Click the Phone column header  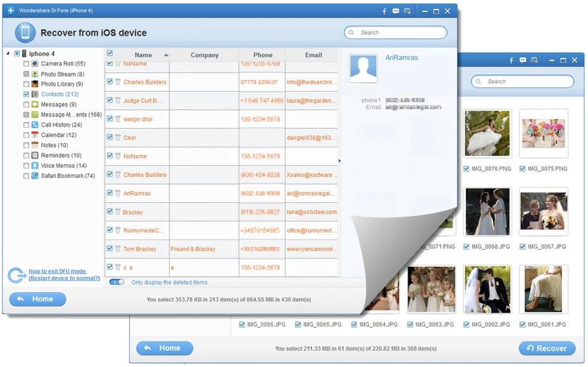262,55
